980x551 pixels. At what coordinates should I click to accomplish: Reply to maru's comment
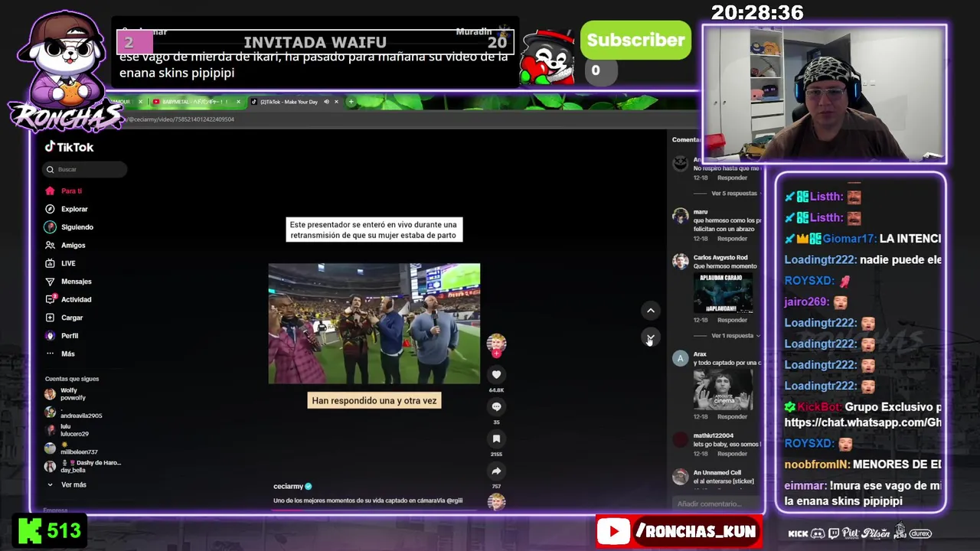pyautogui.click(x=732, y=239)
